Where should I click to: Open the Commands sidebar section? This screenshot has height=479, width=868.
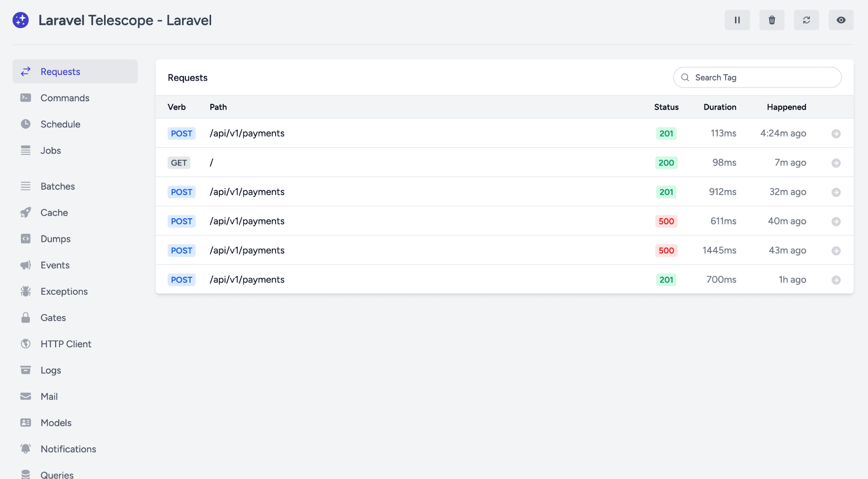(x=65, y=98)
